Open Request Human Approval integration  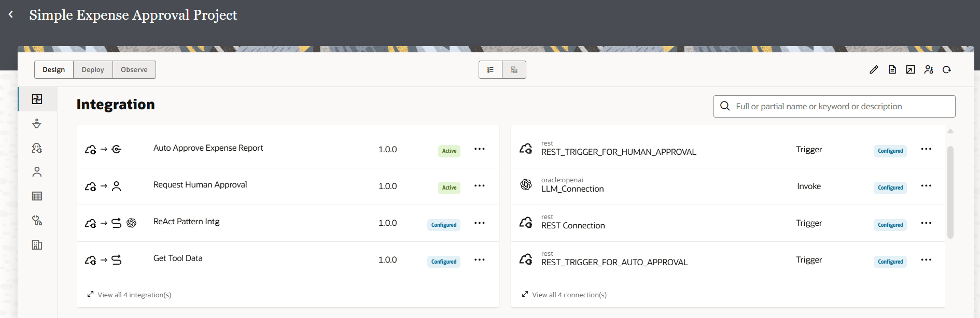pyautogui.click(x=200, y=185)
